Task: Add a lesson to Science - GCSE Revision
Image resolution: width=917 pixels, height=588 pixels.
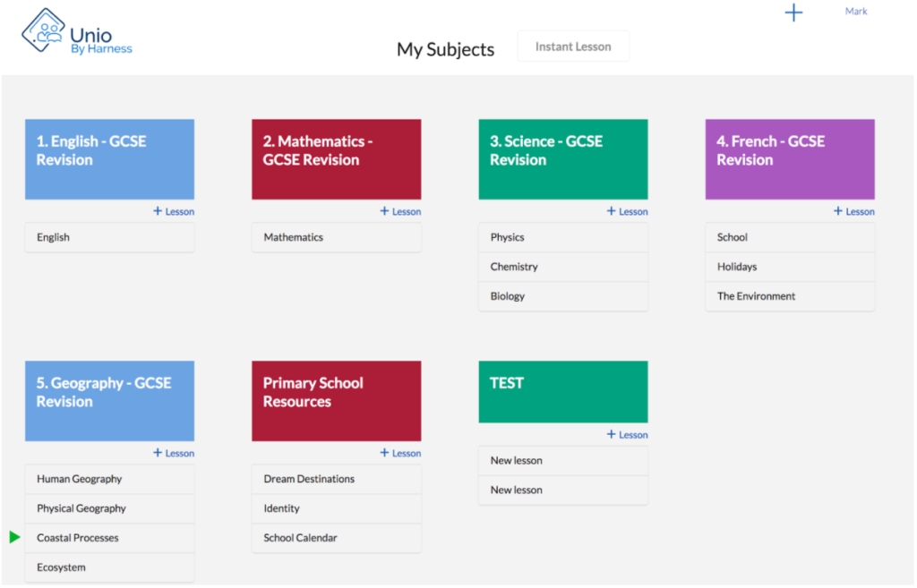Action: (x=627, y=212)
